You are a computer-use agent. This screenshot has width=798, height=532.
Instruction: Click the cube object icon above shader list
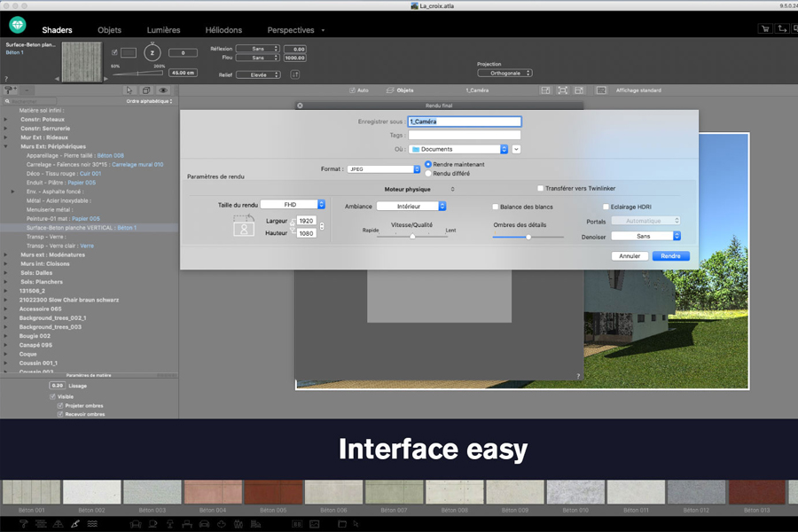[145, 90]
